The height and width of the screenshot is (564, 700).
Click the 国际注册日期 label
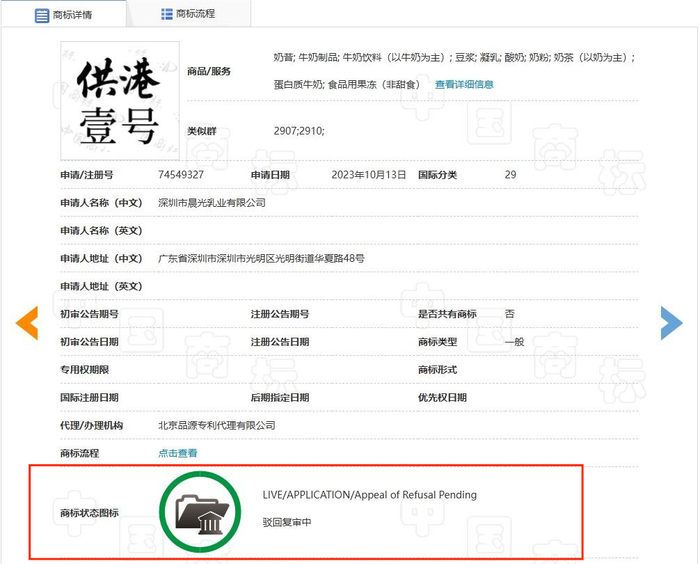(x=89, y=397)
